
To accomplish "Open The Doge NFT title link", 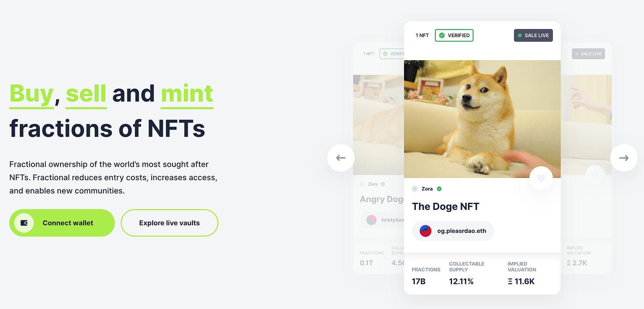I will pyautogui.click(x=445, y=206).
